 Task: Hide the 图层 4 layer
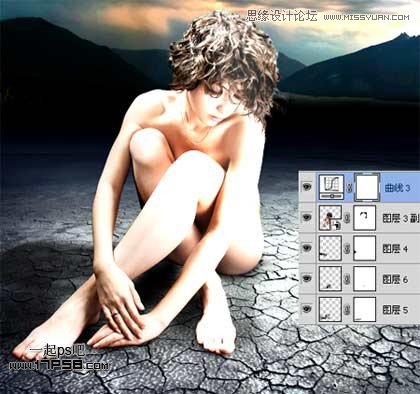(307, 248)
